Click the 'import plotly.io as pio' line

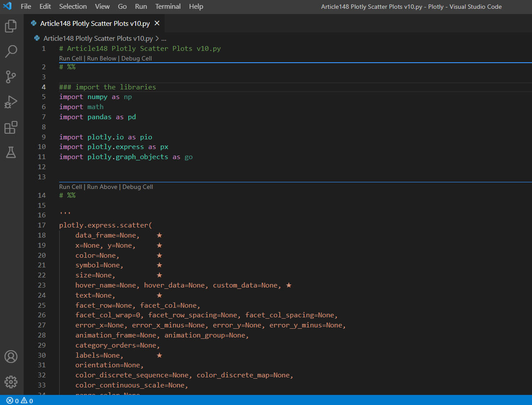click(106, 137)
